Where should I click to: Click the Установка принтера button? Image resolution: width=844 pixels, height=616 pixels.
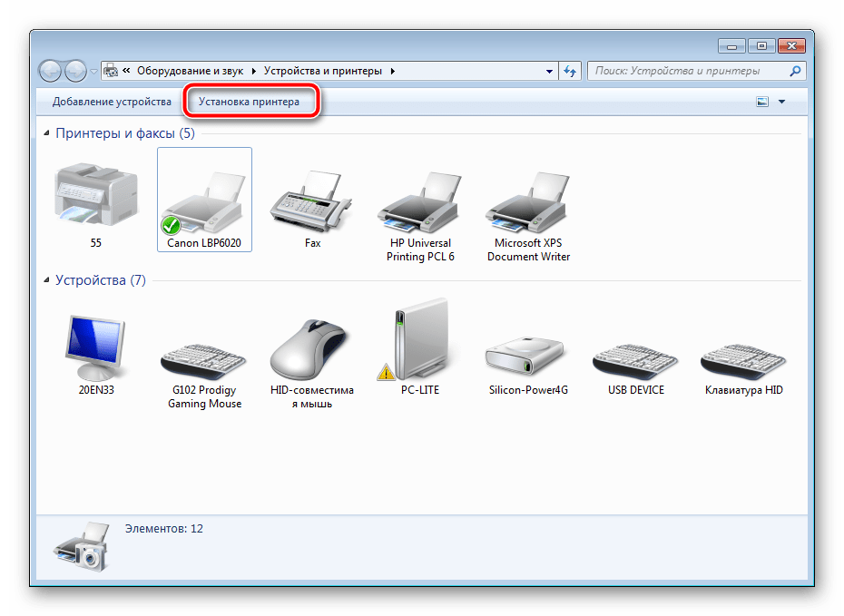pos(251,101)
